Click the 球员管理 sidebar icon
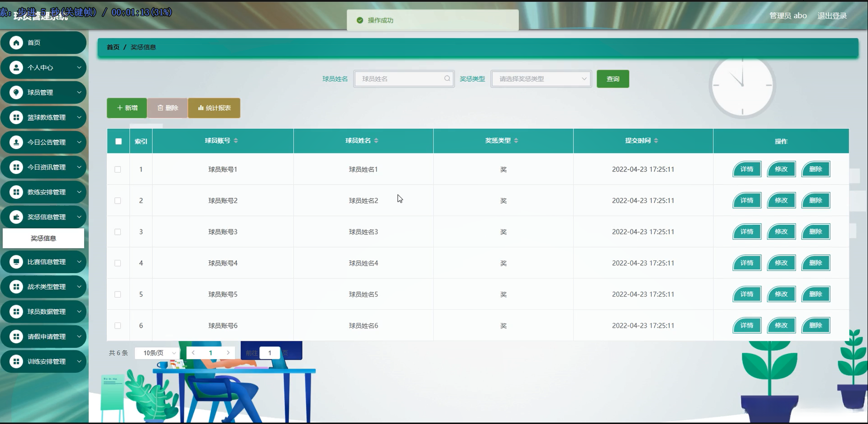 pos(16,93)
